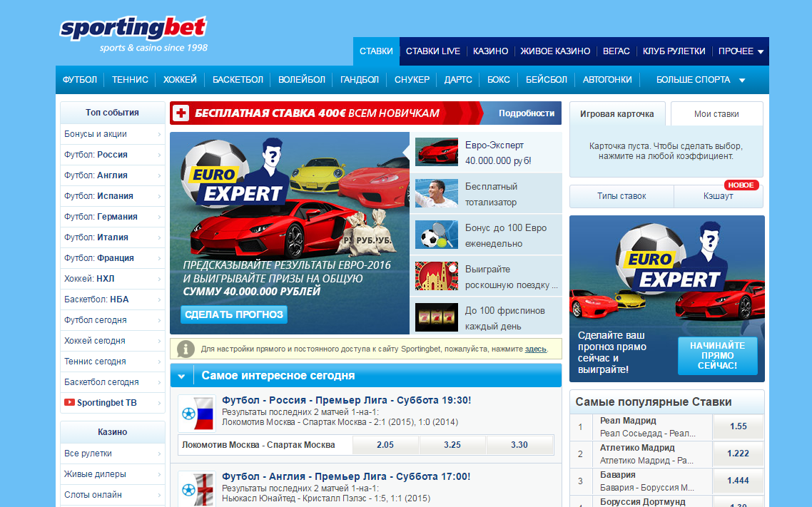Open Живые дилеры in Казино list
This screenshot has width=812, height=507.
[112, 474]
